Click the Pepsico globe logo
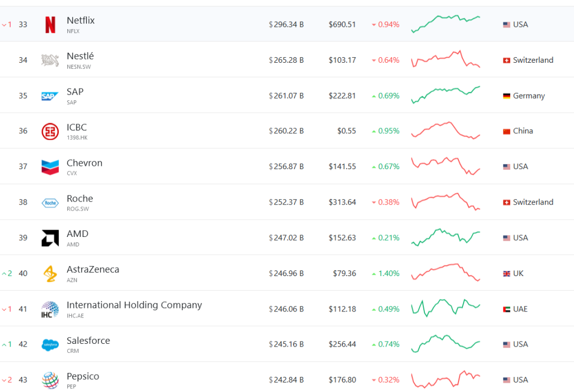 (x=50, y=380)
